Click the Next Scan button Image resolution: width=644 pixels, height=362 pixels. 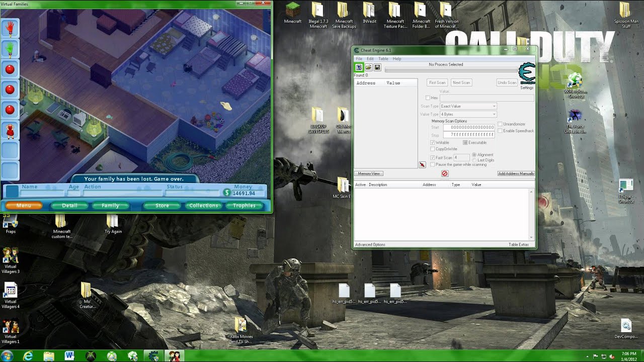click(x=461, y=82)
